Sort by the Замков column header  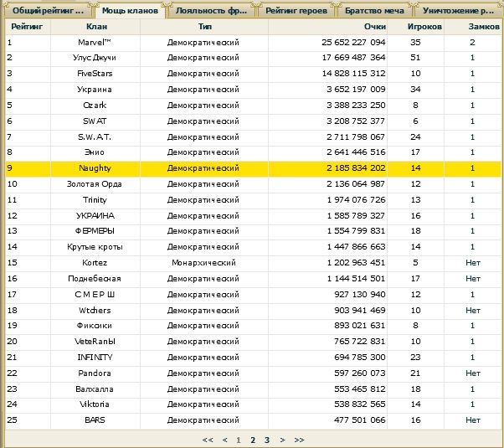click(484, 27)
